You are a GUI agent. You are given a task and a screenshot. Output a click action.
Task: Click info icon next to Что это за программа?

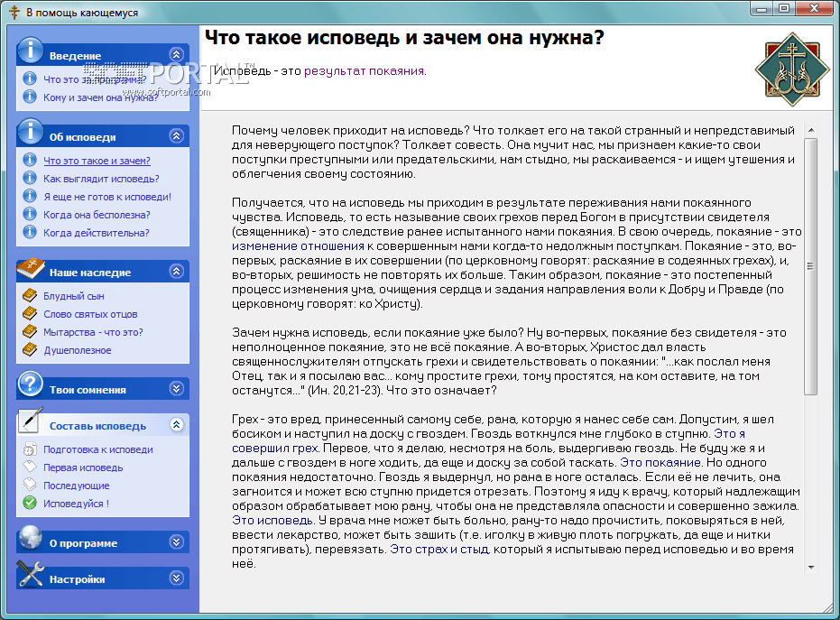click(30, 79)
